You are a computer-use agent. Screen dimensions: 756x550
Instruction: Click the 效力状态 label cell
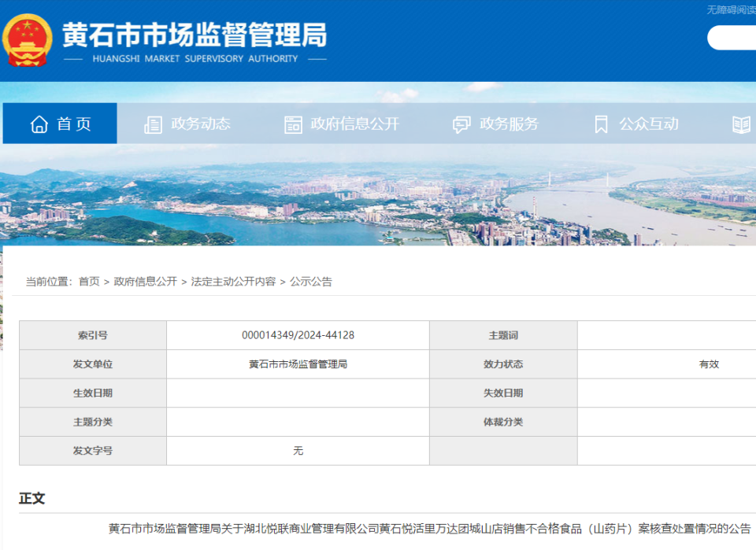(503, 364)
